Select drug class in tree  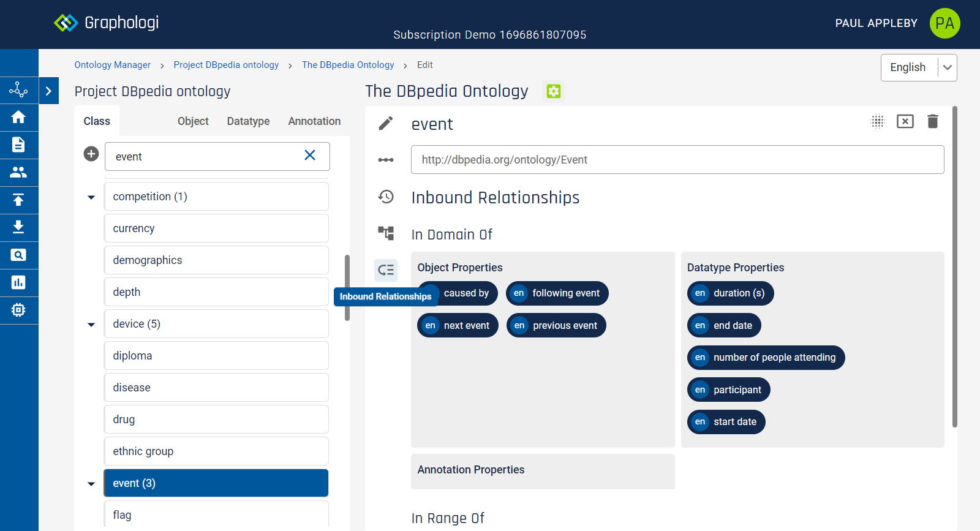[216, 420]
